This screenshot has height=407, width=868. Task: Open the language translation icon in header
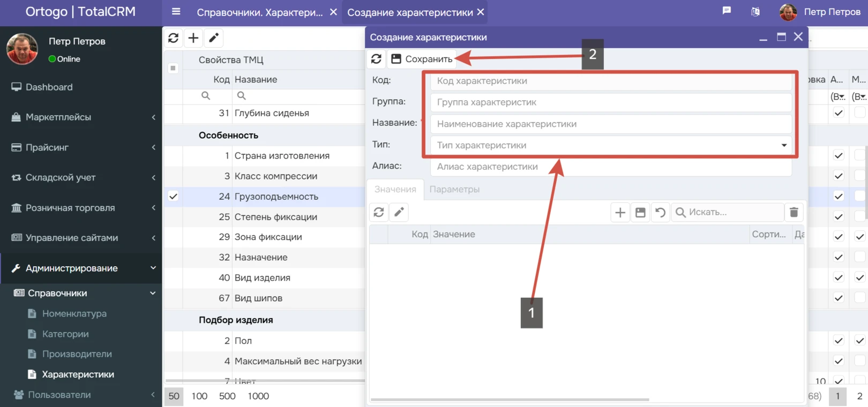(755, 12)
